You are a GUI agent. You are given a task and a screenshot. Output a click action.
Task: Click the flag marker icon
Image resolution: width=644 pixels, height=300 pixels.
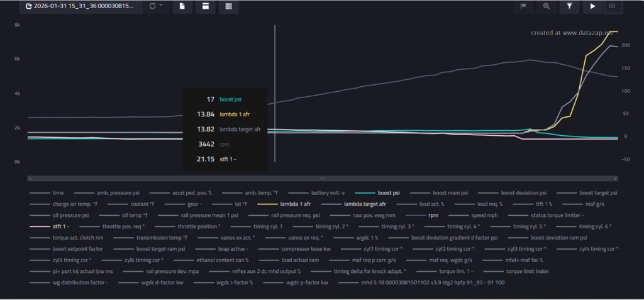(524, 6)
